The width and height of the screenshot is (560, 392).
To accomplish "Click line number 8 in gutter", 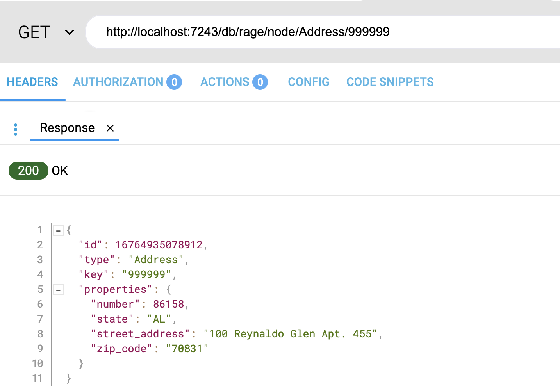I will click(40, 334).
